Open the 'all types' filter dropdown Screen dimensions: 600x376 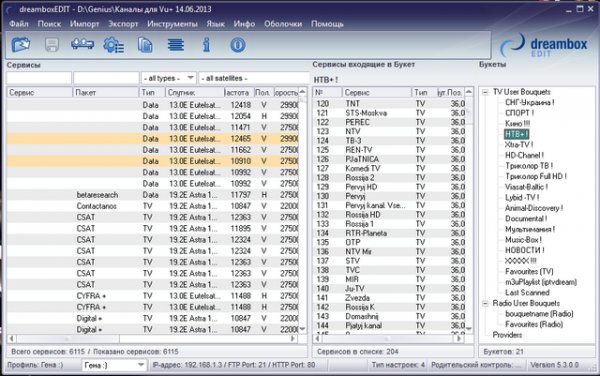168,78
